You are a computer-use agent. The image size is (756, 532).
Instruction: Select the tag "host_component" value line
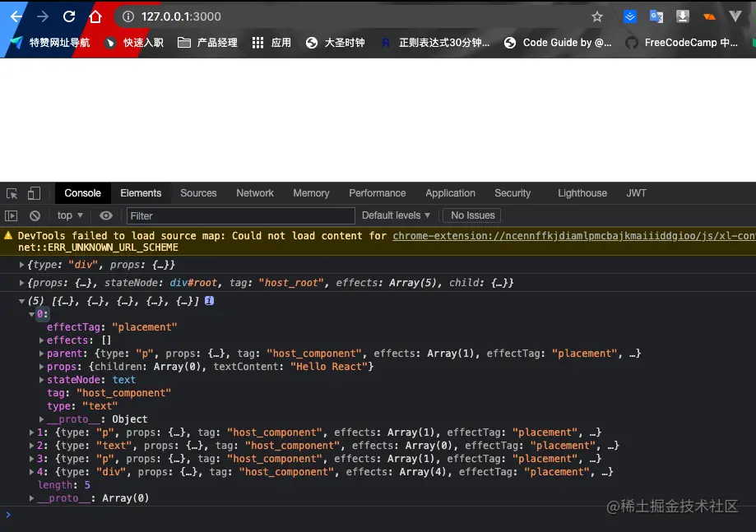[x=109, y=393]
